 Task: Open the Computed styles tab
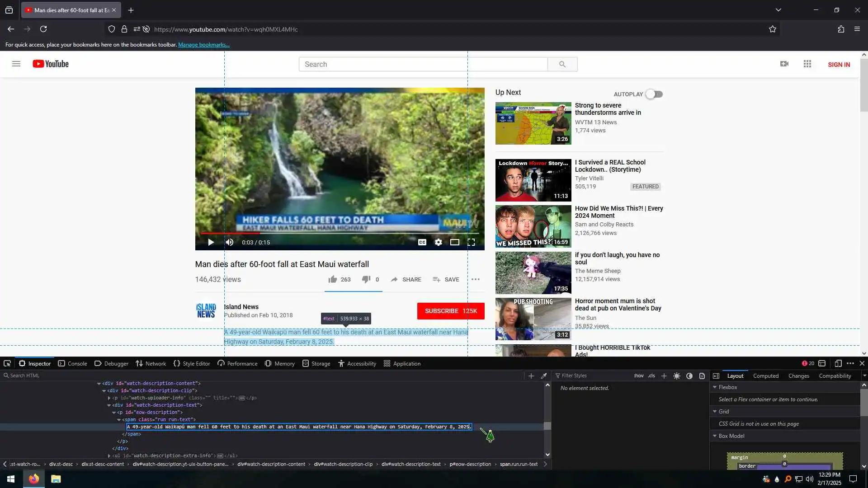(x=765, y=375)
